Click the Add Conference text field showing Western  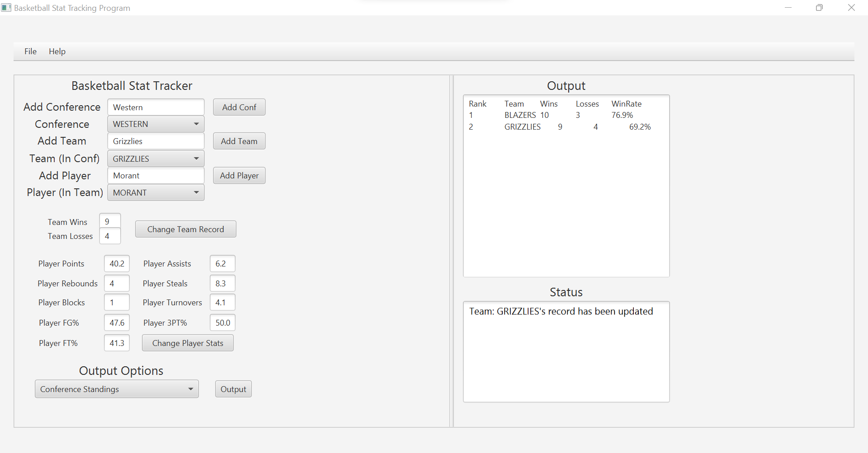[x=156, y=107]
